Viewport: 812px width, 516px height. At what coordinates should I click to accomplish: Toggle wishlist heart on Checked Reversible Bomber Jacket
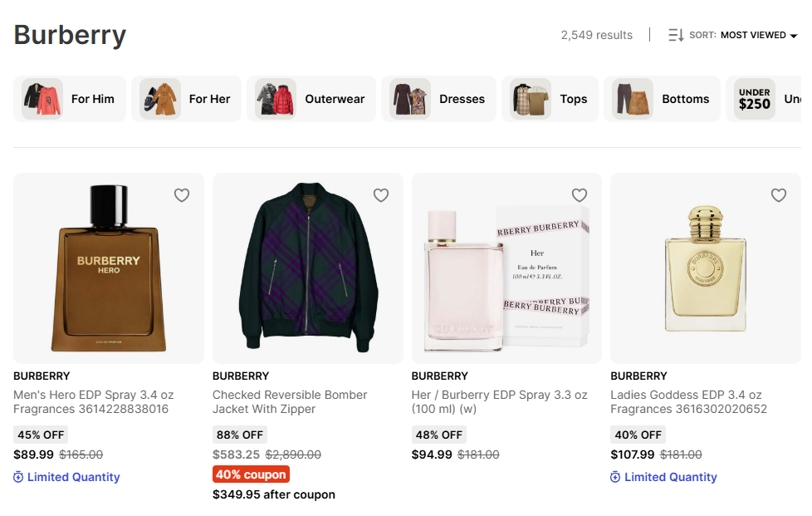click(381, 195)
